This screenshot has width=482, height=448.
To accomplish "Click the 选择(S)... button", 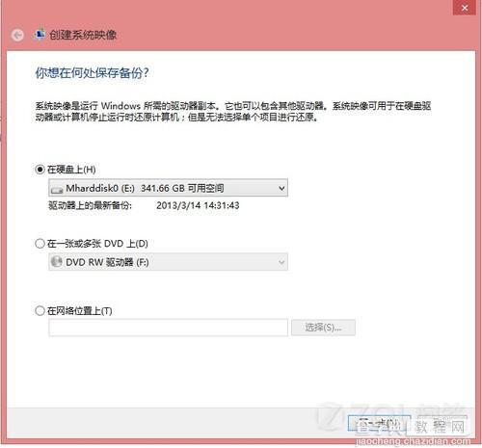I will (x=323, y=328).
